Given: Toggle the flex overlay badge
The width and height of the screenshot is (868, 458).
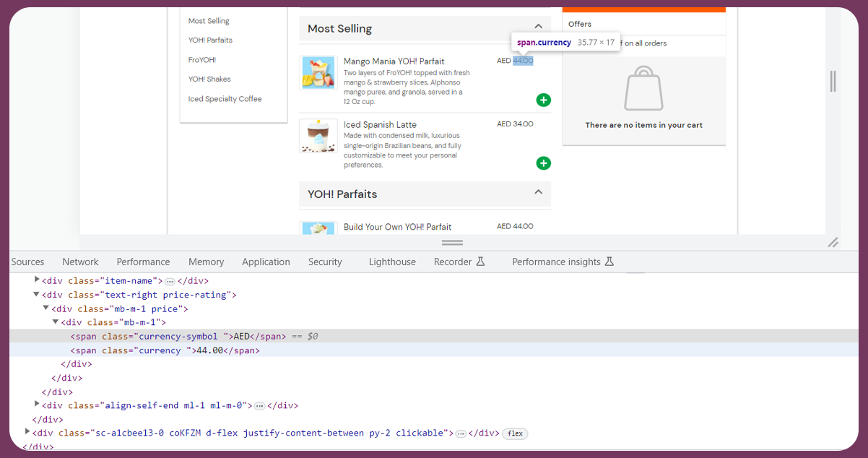Looking at the screenshot, I should (x=515, y=433).
